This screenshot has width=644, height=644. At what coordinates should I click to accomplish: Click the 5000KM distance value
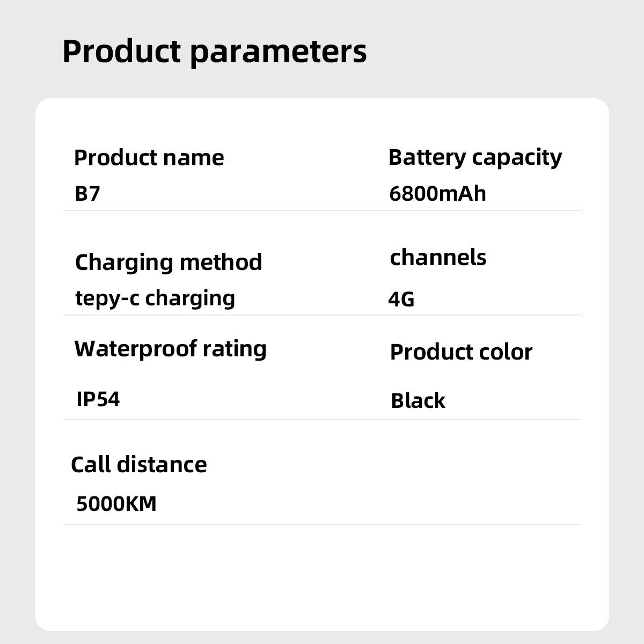coord(116,504)
